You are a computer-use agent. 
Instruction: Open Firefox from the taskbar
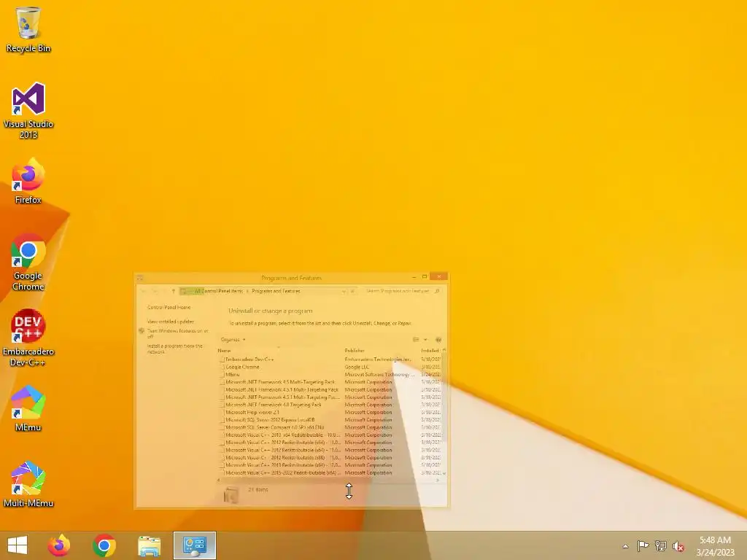(x=58, y=545)
